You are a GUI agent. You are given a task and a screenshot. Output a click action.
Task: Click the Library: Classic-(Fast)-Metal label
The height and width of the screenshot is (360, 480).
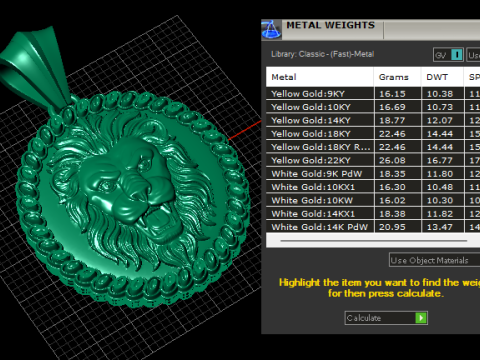coord(322,54)
